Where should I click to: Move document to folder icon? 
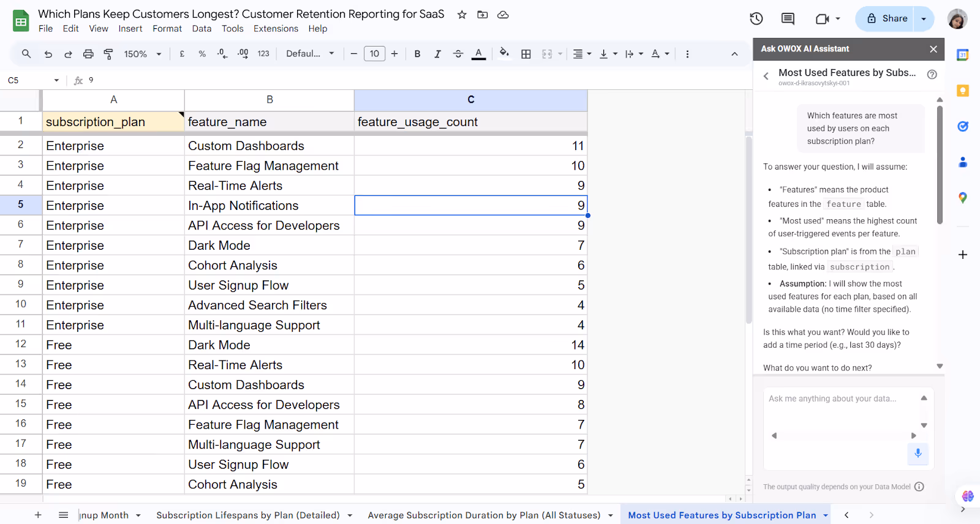coord(483,15)
